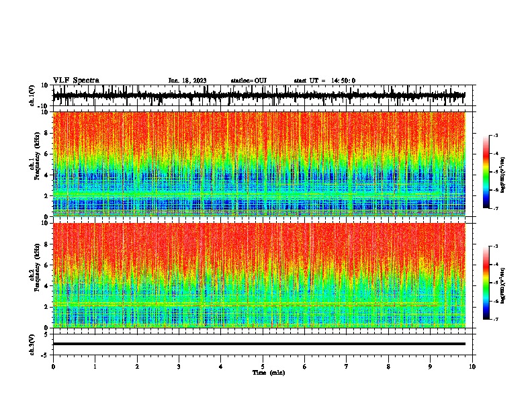Click inside the ch.2 spectrogram panel

tap(259, 275)
